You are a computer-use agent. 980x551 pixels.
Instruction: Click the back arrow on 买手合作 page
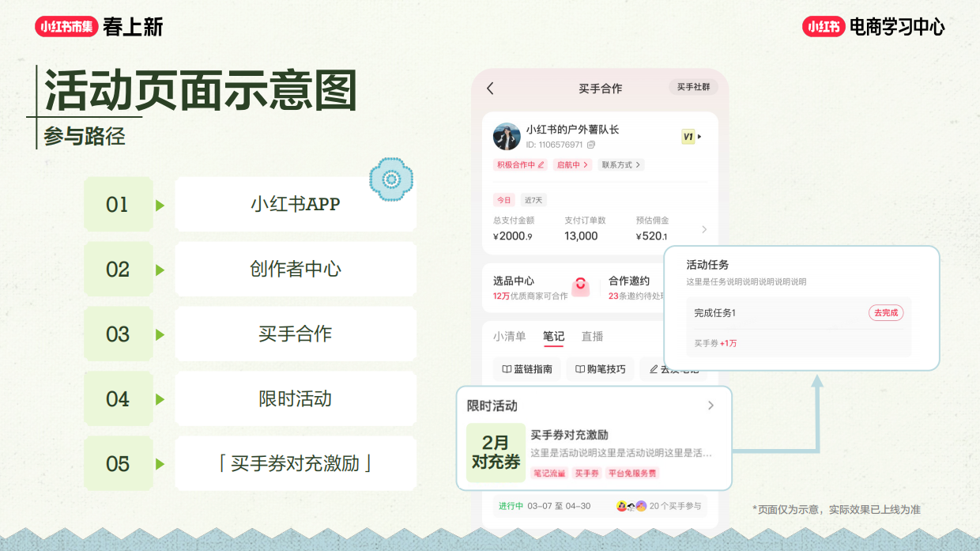(x=490, y=88)
